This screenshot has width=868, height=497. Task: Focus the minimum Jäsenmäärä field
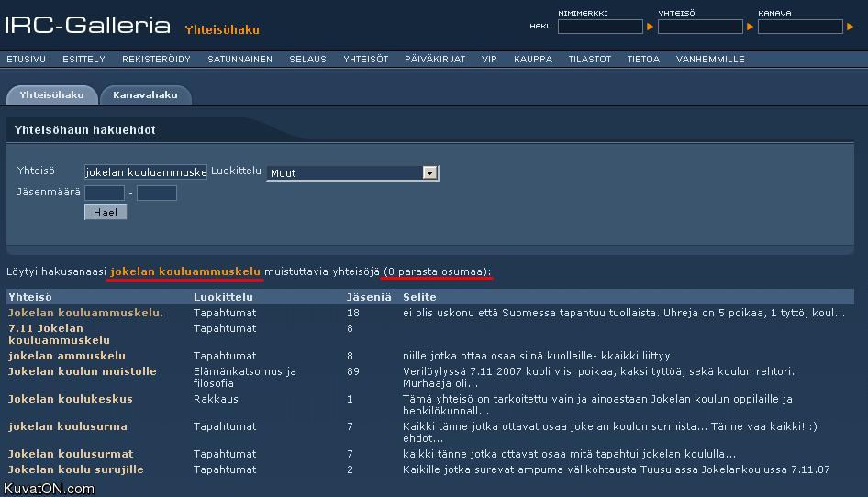[104, 193]
